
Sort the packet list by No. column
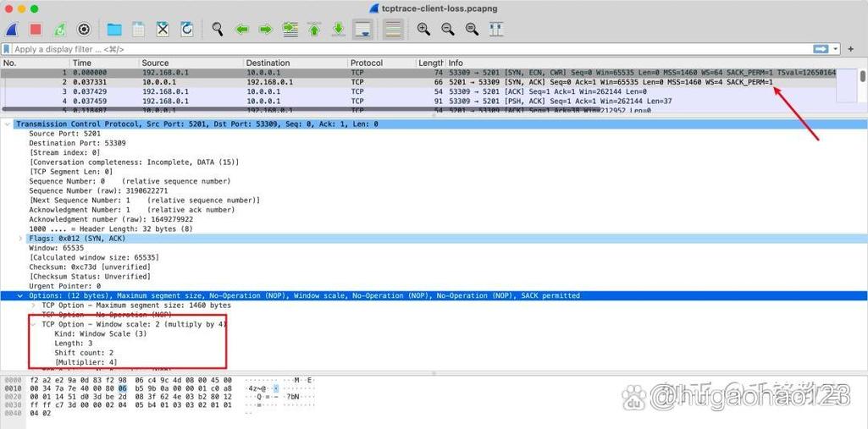pyautogui.click(x=36, y=63)
